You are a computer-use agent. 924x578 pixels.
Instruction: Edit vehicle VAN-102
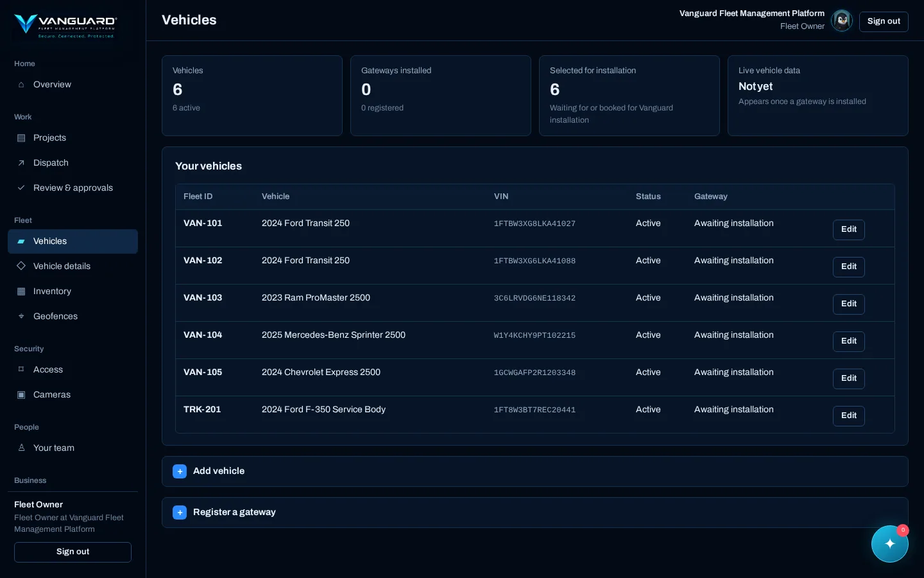pos(848,267)
